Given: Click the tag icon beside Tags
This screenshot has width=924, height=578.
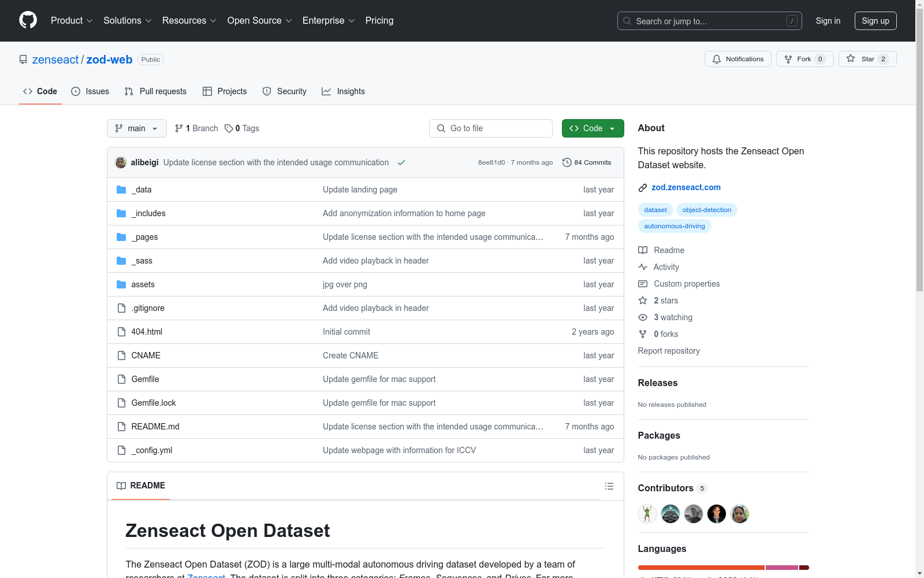Looking at the screenshot, I should pos(229,128).
